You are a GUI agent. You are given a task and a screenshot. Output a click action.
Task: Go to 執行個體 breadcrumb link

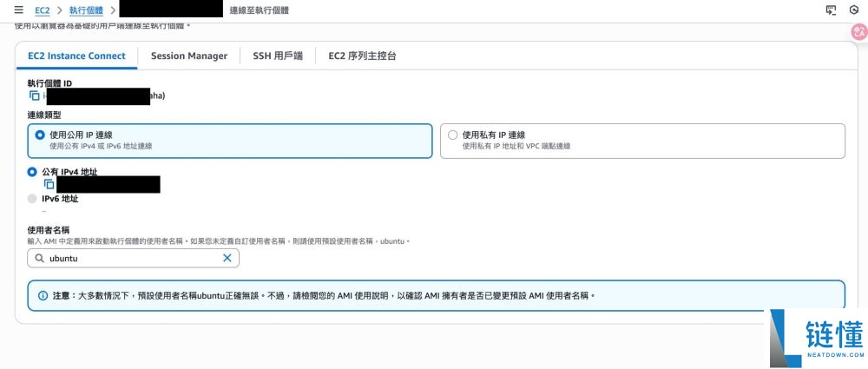tap(86, 10)
